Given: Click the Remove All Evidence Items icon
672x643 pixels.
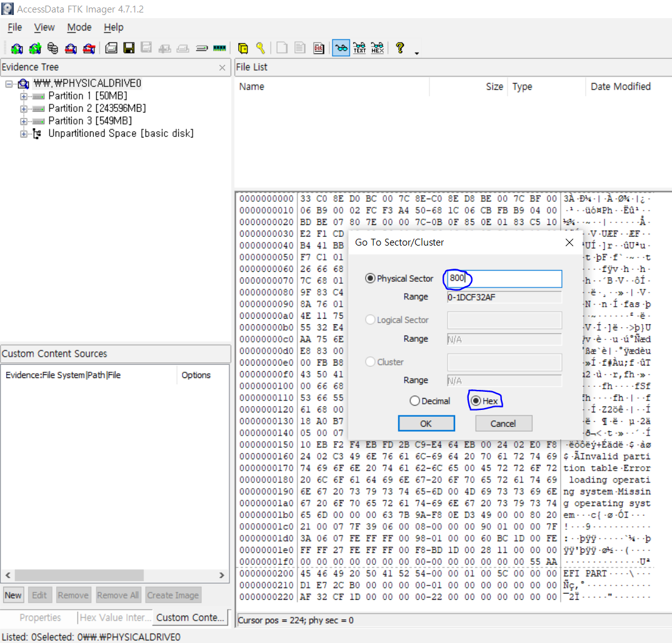Looking at the screenshot, I should (x=89, y=48).
